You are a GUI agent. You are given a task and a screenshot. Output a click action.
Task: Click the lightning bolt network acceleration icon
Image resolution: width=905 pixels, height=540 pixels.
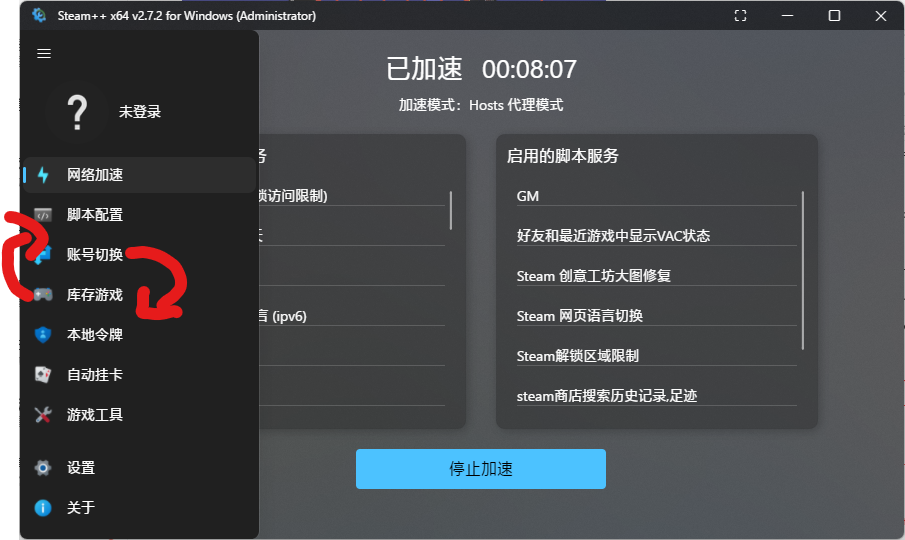click(x=43, y=175)
